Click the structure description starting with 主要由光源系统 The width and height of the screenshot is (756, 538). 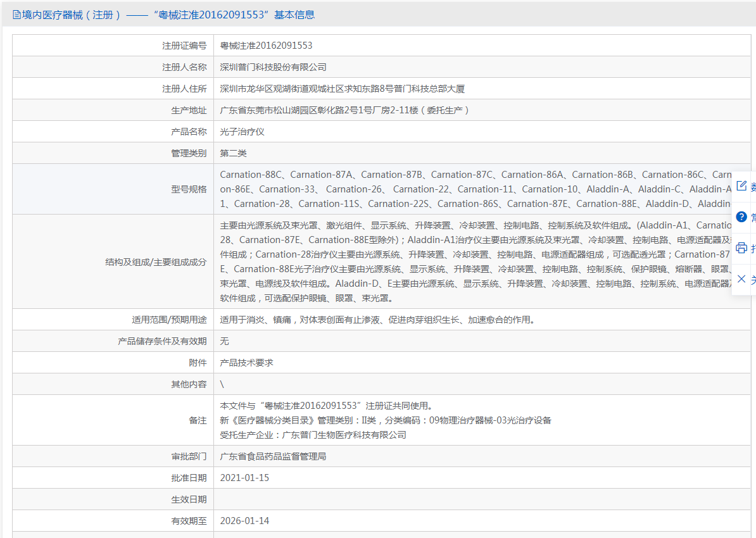(x=476, y=262)
